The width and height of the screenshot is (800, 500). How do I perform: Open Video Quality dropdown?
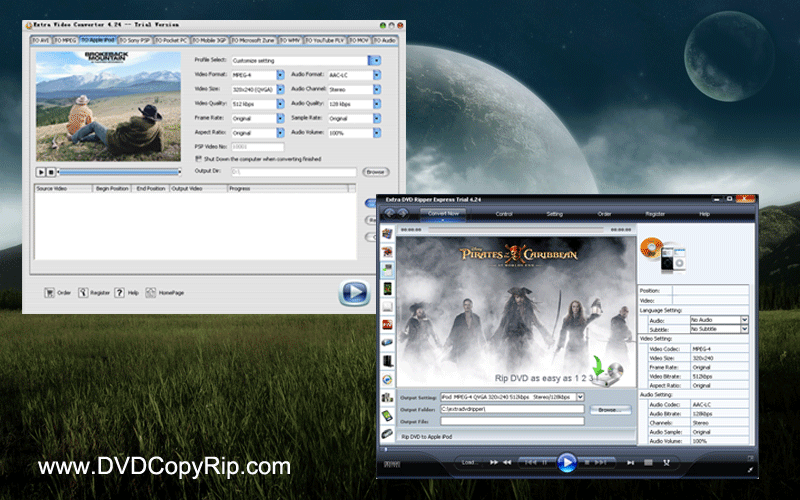[280, 104]
